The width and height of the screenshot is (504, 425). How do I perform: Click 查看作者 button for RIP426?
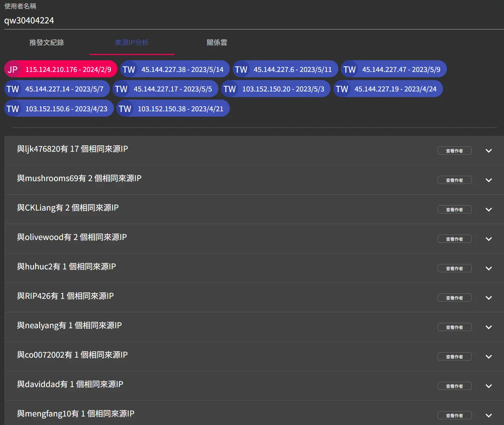pos(454,298)
